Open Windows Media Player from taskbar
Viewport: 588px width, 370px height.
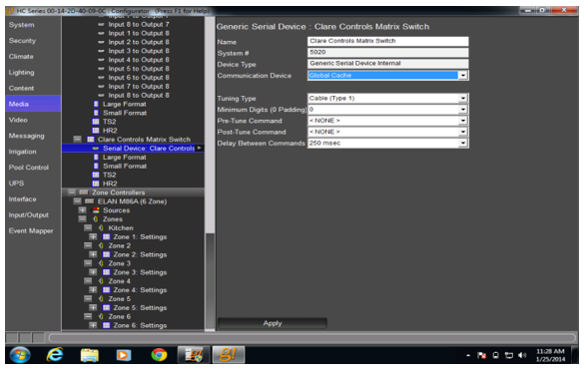click(124, 355)
